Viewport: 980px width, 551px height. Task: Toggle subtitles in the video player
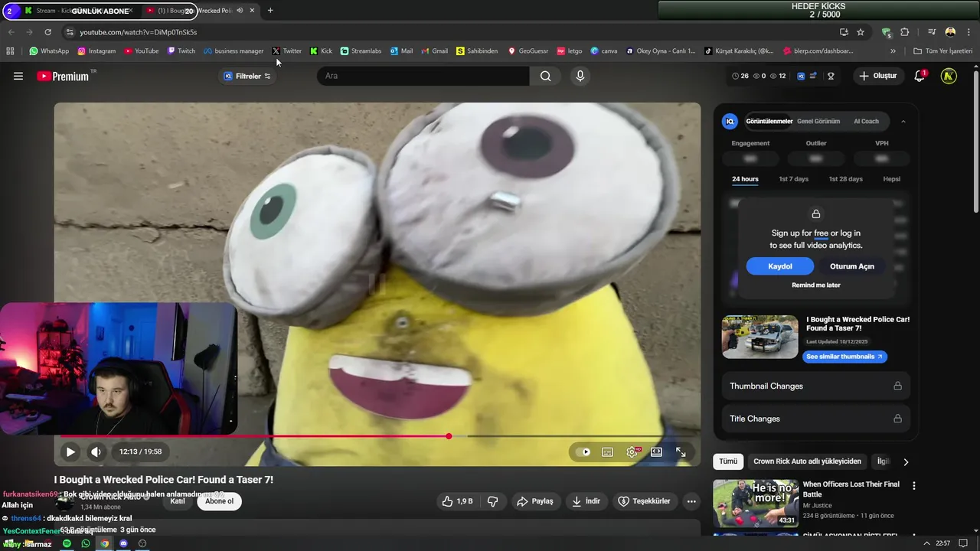coord(607,452)
